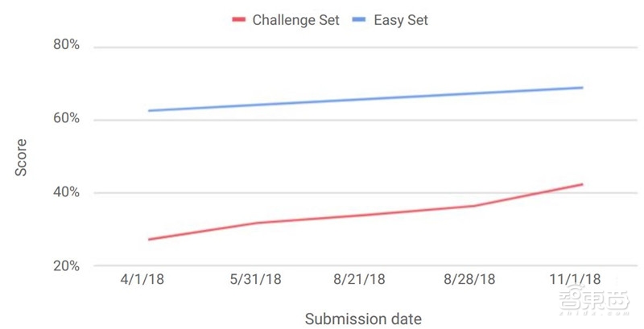This screenshot has width=644, height=329.
Task: Click the 60% y-axis label
Action: 66,119
